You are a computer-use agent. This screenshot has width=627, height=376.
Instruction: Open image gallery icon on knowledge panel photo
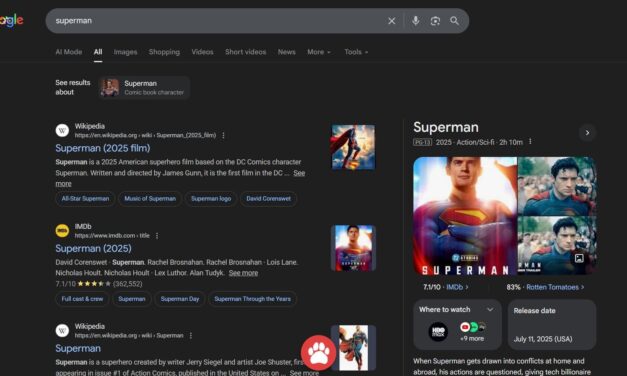tap(579, 258)
